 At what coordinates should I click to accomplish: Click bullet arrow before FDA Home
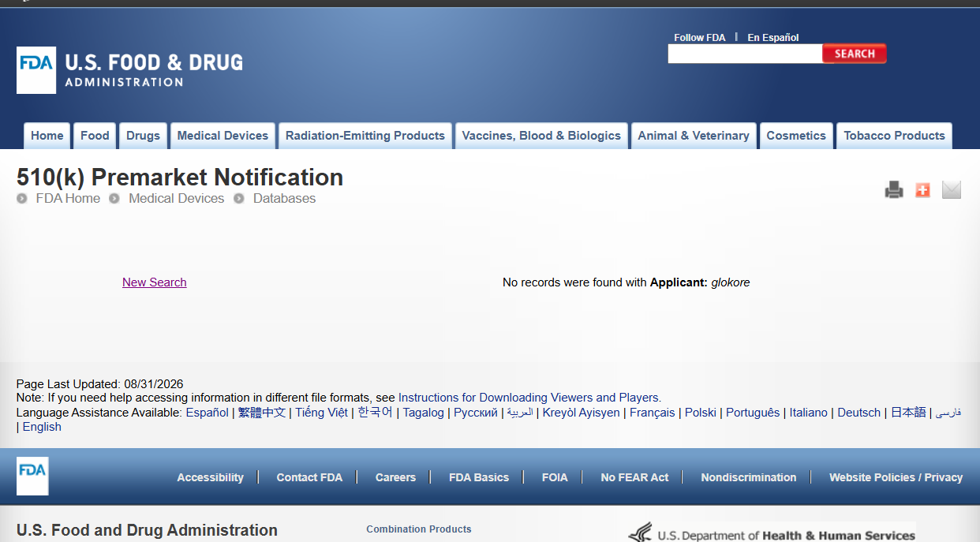click(22, 199)
